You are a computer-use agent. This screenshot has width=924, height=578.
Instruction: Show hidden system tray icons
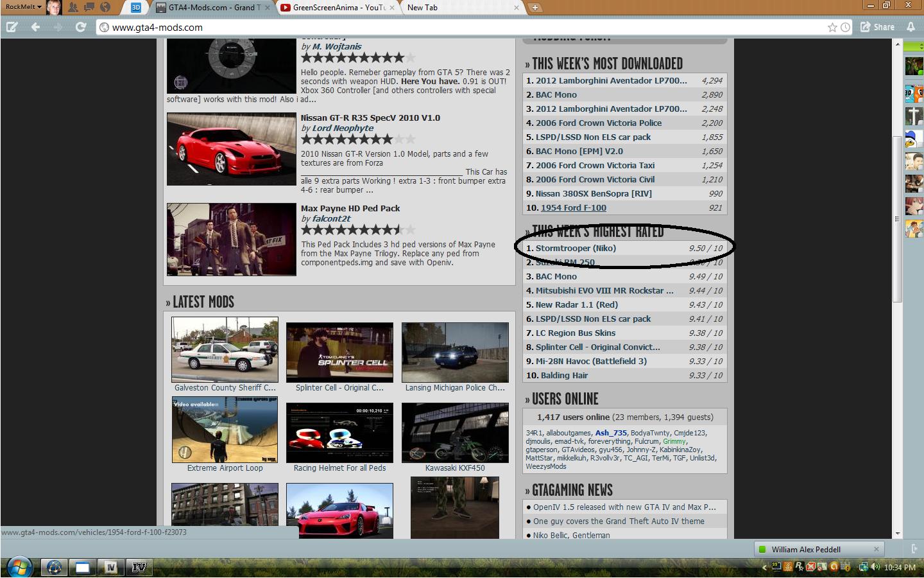[x=764, y=568]
